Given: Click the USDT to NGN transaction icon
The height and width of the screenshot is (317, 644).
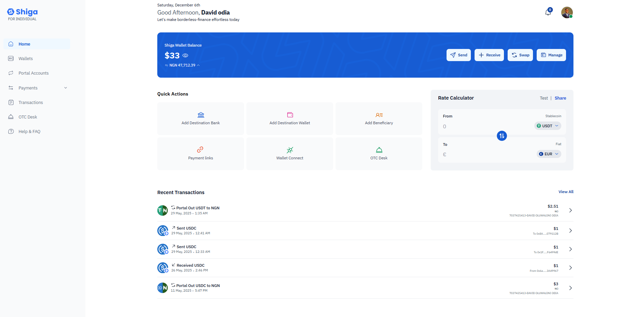Looking at the screenshot, I should [x=163, y=210].
